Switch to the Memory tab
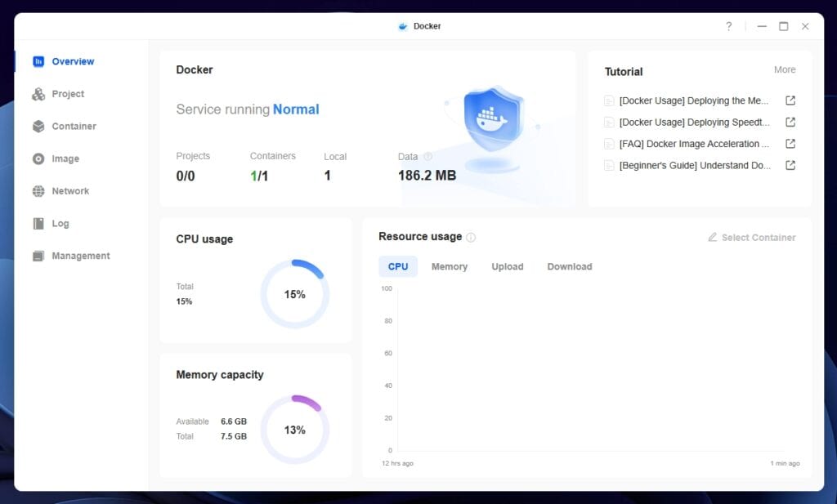The width and height of the screenshot is (837, 504). [x=450, y=266]
